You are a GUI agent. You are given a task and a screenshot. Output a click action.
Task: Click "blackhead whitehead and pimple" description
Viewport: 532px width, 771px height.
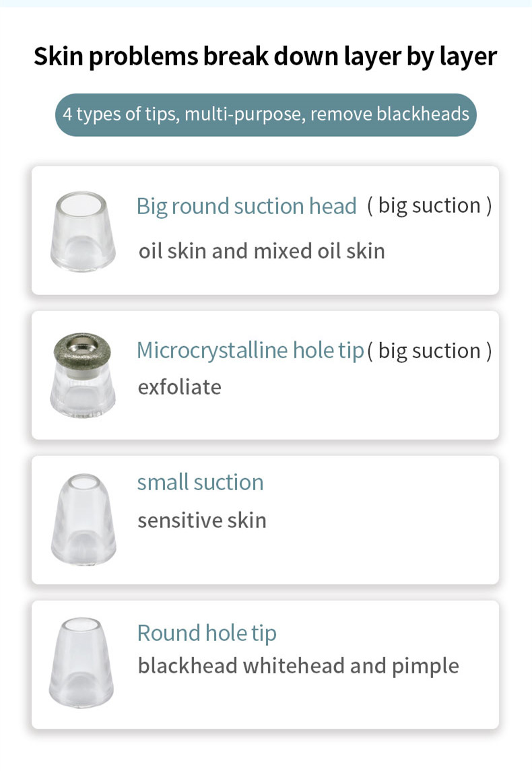pos(298,666)
